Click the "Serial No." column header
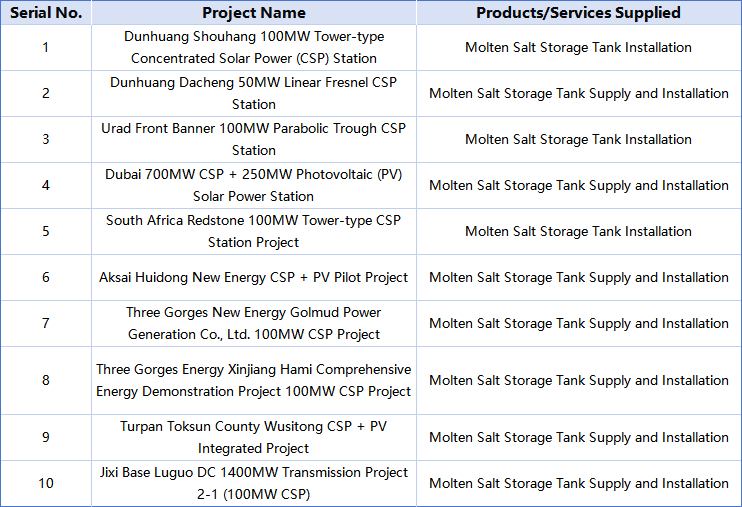 (x=45, y=13)
